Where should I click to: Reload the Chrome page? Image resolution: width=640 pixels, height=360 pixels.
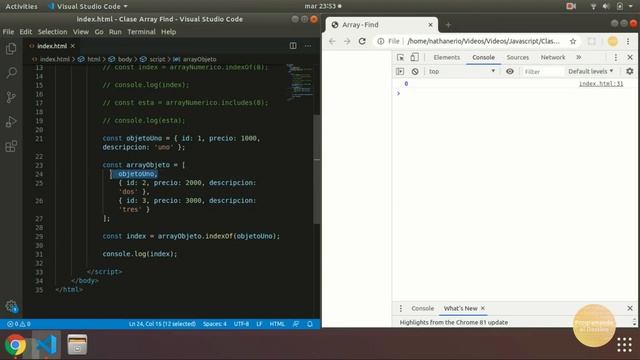(362, 41)
